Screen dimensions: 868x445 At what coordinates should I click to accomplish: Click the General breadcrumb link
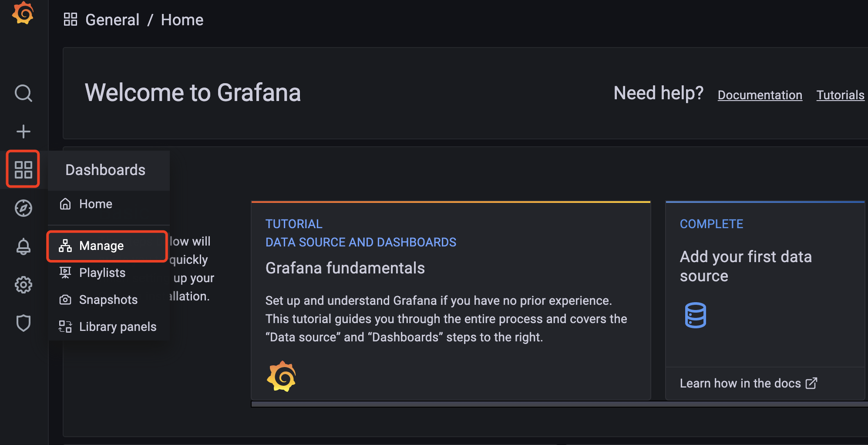112,20
